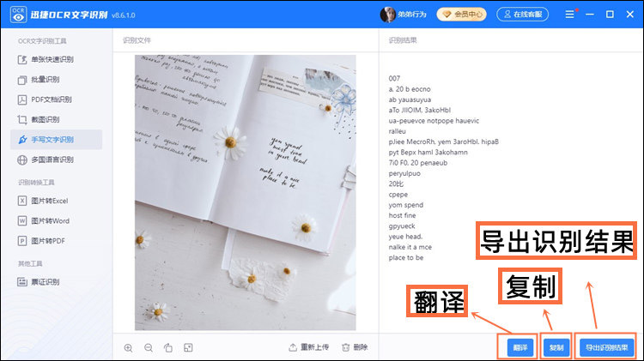Rotate the preview image
644x361 pixels.
168,348
